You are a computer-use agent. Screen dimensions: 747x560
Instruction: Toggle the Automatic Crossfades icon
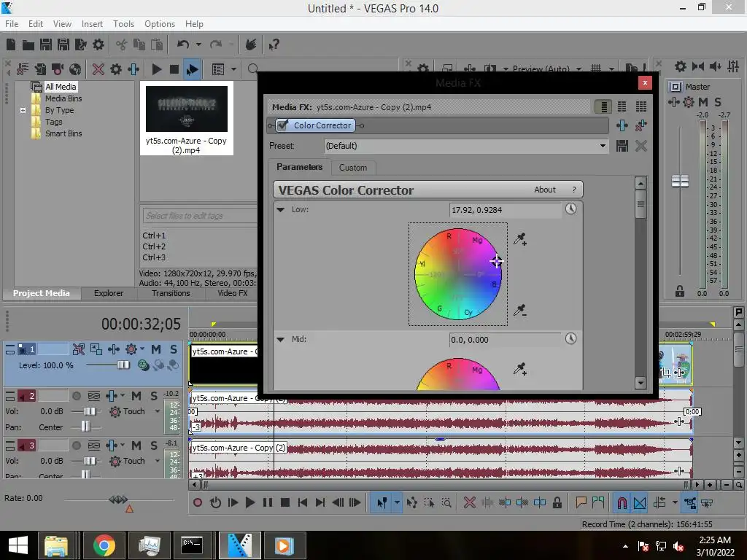tap(640, 503)
